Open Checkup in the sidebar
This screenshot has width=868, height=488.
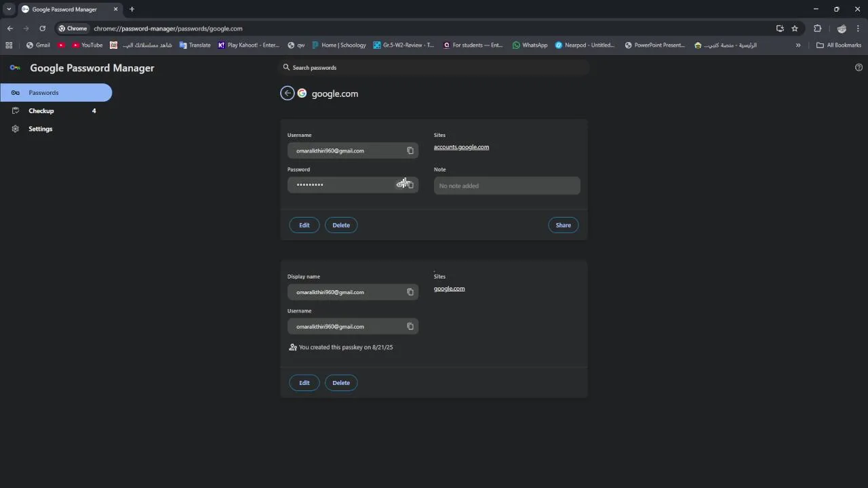tap(56, 111)
